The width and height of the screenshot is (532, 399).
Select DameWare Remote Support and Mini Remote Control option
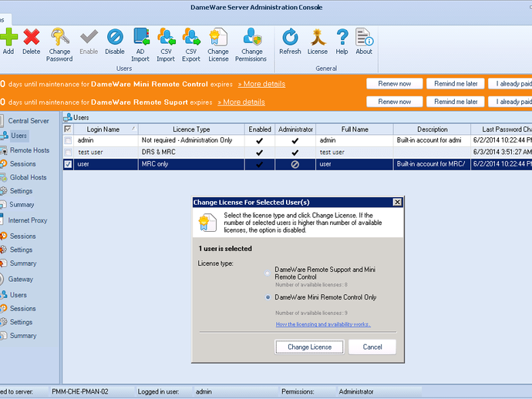point(268,273)
